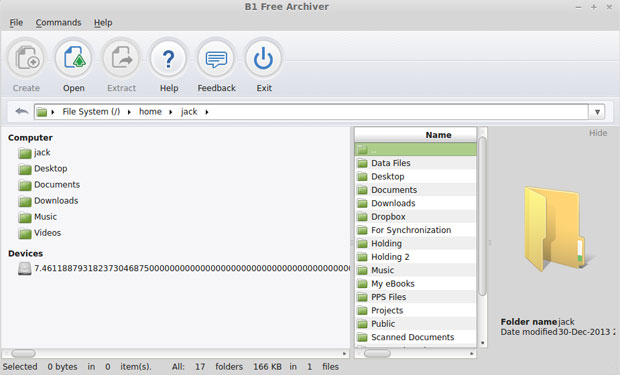The width and height of the screenshot is (620, 375).
Task: Go back using the back arrow icon
Action: tap(22, 112)
